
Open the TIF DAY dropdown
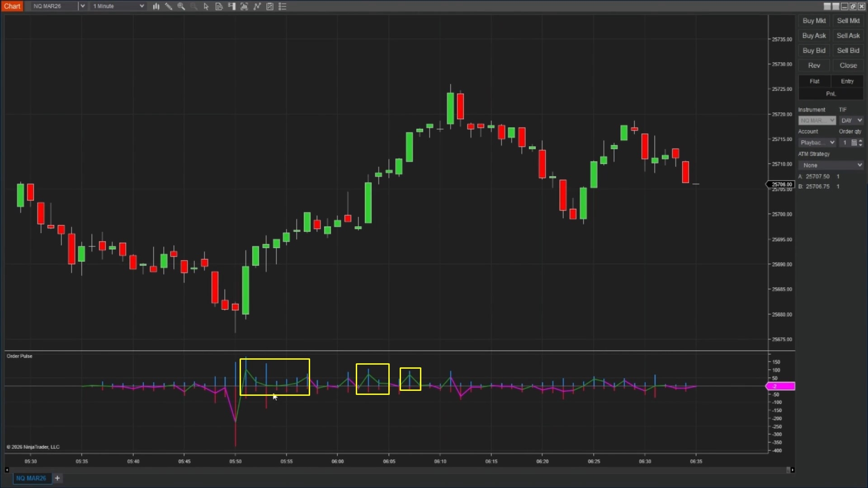pos(852,121)
